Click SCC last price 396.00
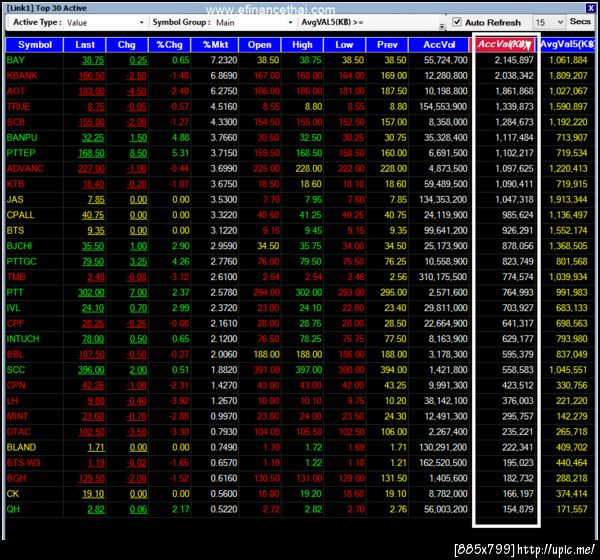Image resolution: width=600 pixels, height=560 pixels. [x=91, y=370]
